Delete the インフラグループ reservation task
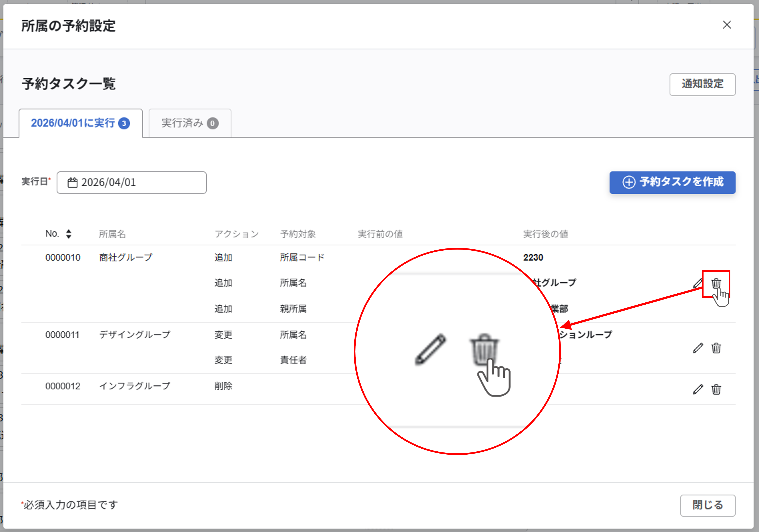The height and width of the screenshot is (532, 759). pos(716,389)
